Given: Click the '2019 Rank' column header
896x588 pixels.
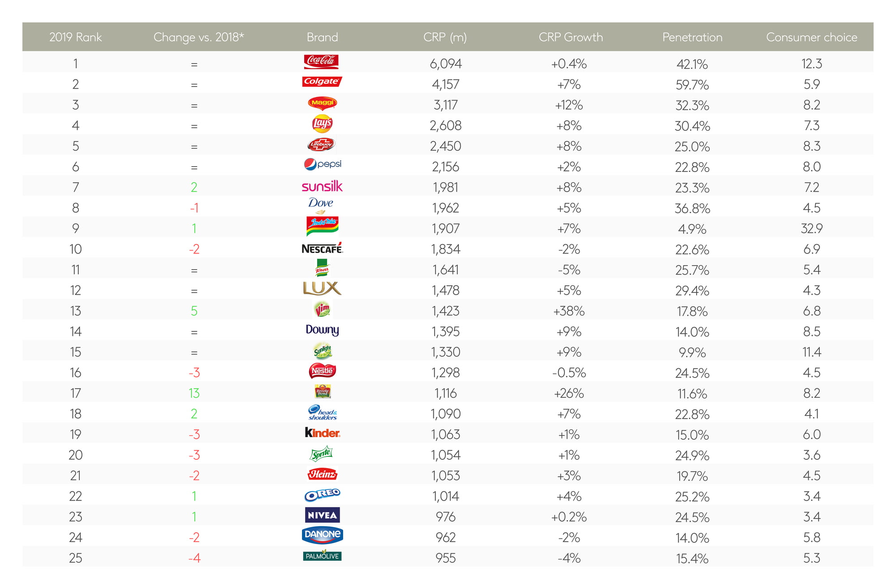Looking at the screenshot, I should click(x=75, y=37).
